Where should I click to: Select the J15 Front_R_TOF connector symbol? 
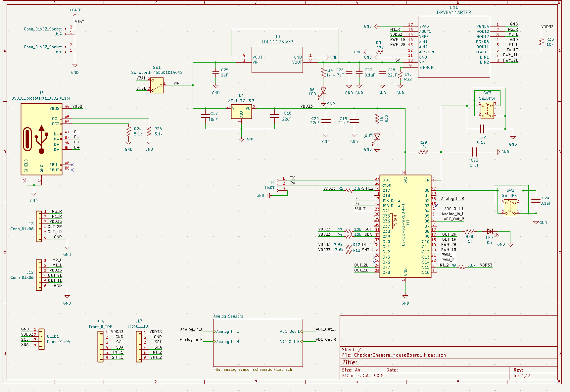100,347
